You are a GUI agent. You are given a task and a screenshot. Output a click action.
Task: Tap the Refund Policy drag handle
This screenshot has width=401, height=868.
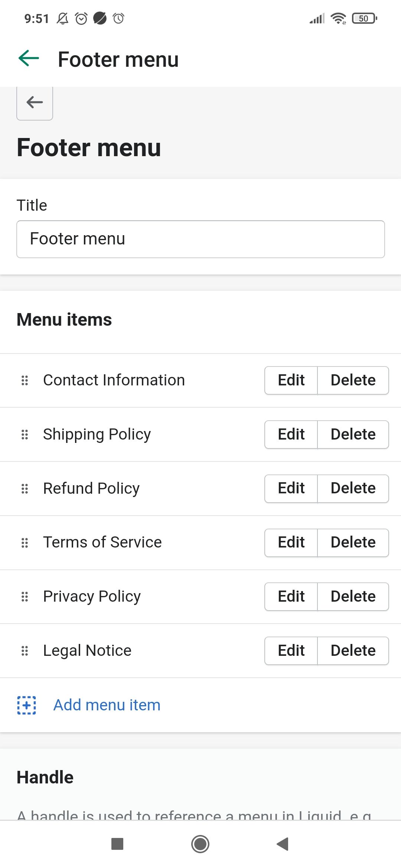[x=25, y=489]
